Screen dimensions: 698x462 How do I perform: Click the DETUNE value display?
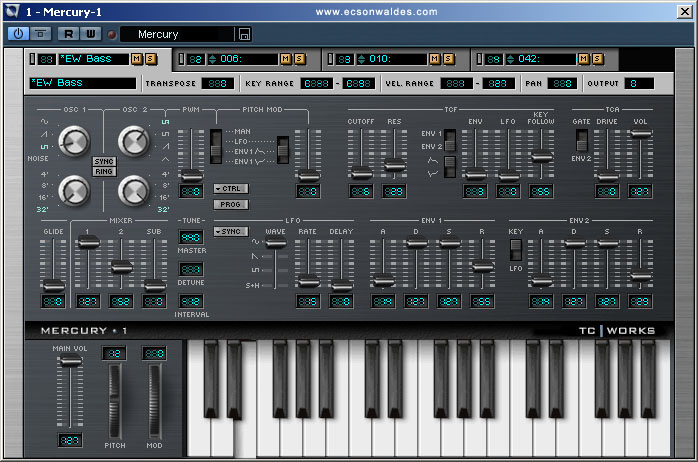tap(191, 269)
